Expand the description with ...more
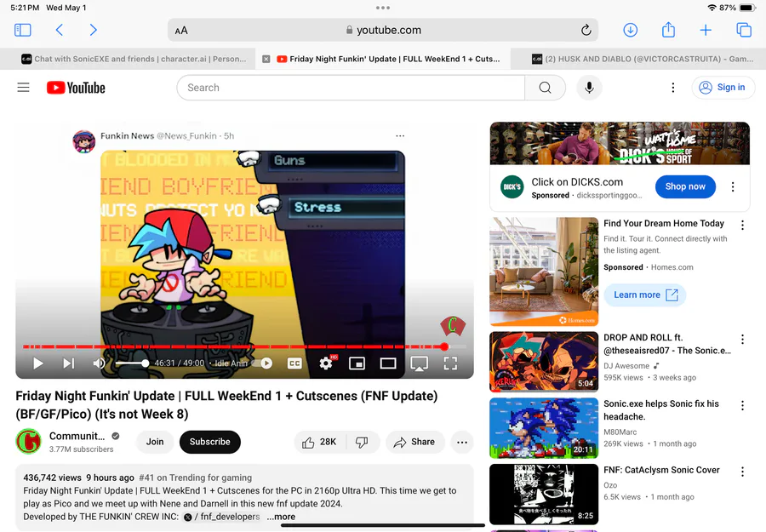Image resolution: width=766 pixels, height=532 pixels. (x=281, y=517)
